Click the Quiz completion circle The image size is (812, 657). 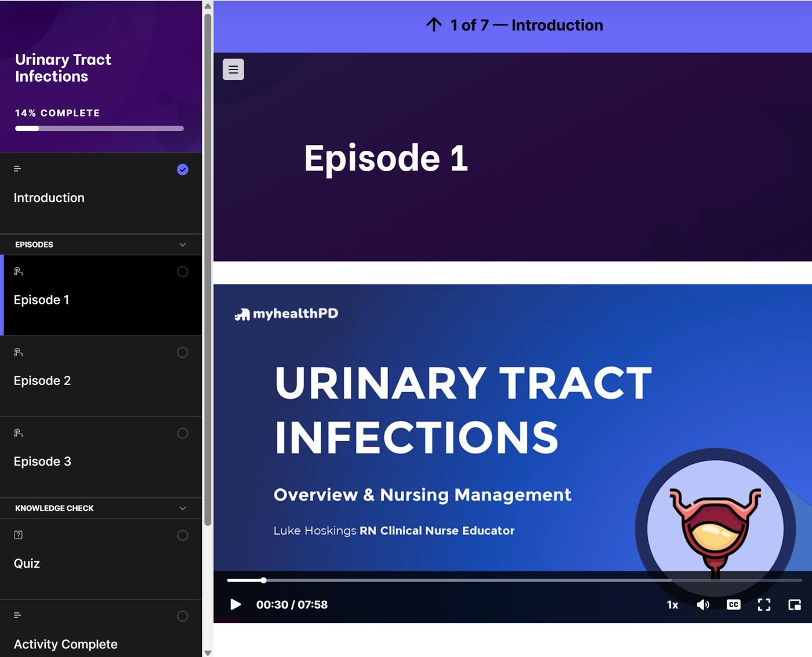pos(183,535)
